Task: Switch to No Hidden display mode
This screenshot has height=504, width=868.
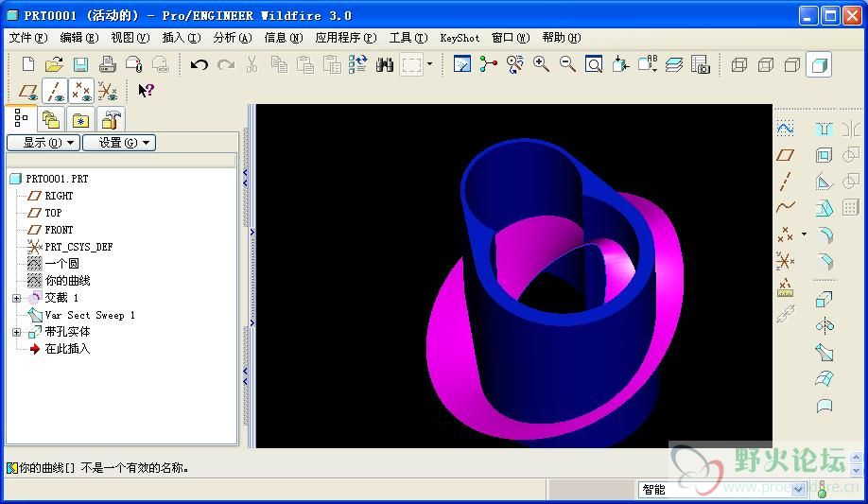Action: (x=792, y=65)
